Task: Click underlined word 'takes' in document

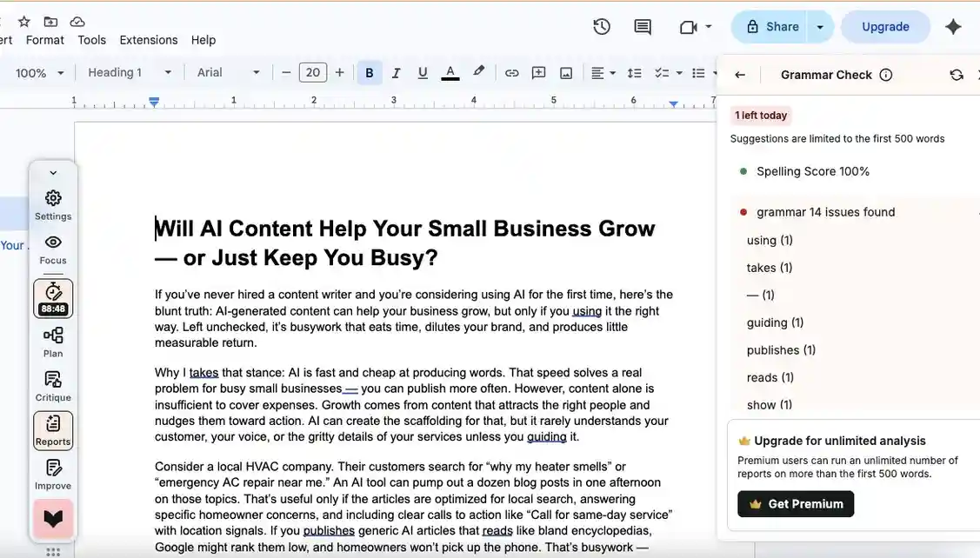Action: [x=203, y=373]
